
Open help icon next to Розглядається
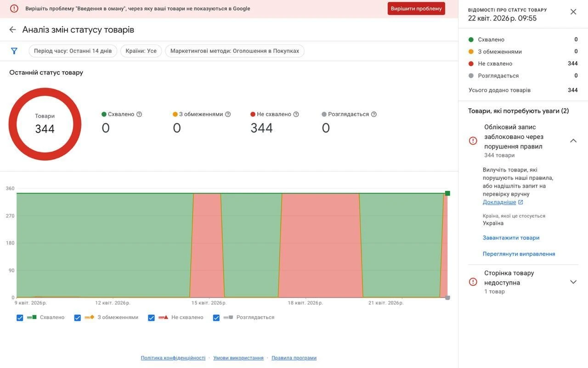(374, 114)
